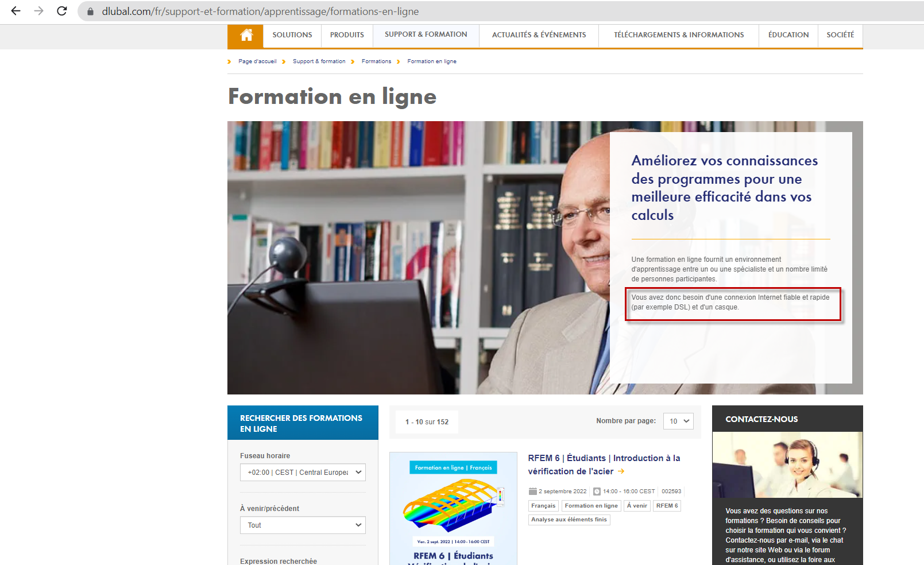The width and height of the screenshot is (924, 565).
Task: Open the SOLUTIONS menu
Action: pyautogui.click(x=292, y=35)
